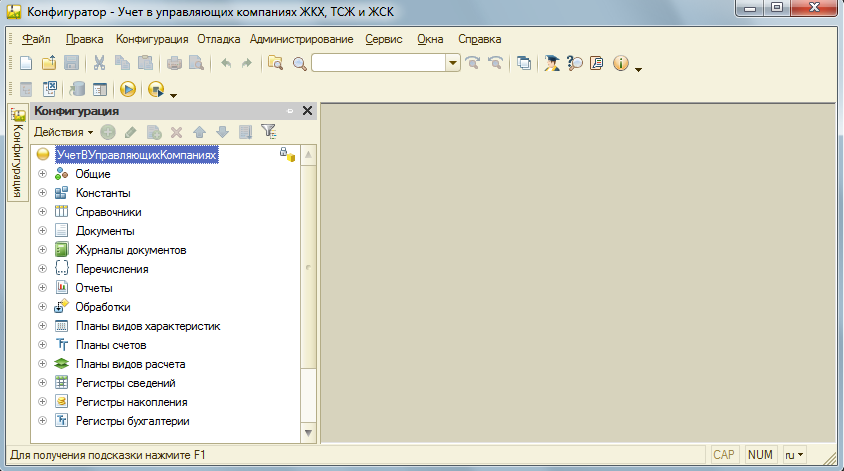The width and height of the screenshot is (844, 471).
Task: Open the search text dropdown arrow
Action: 453,63
